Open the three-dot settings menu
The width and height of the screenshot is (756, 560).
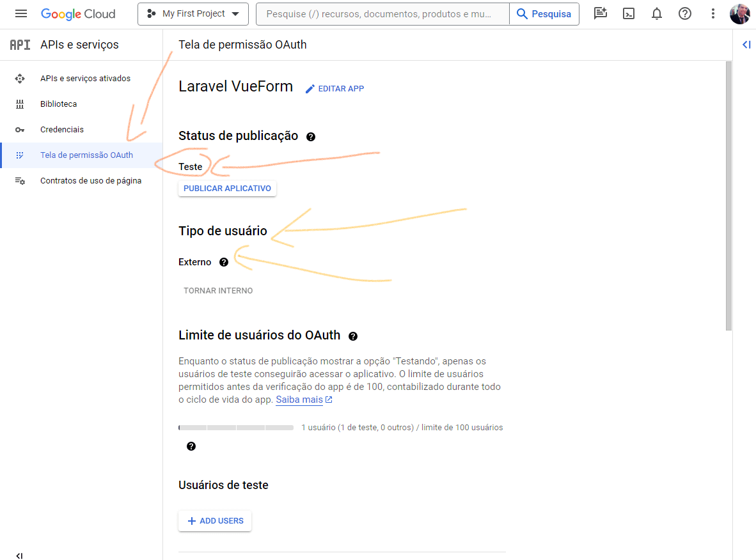pyautogui.click(x=713, y=13)
